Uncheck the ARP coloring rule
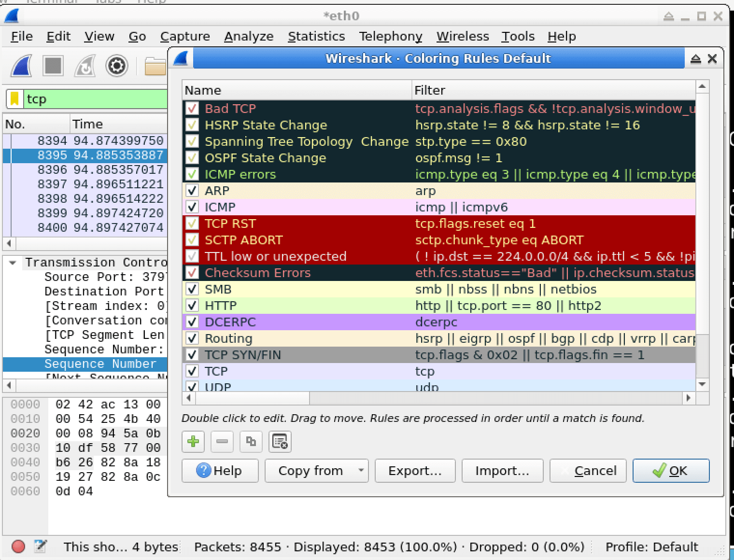The image size is (734, 560). (192, 191)
